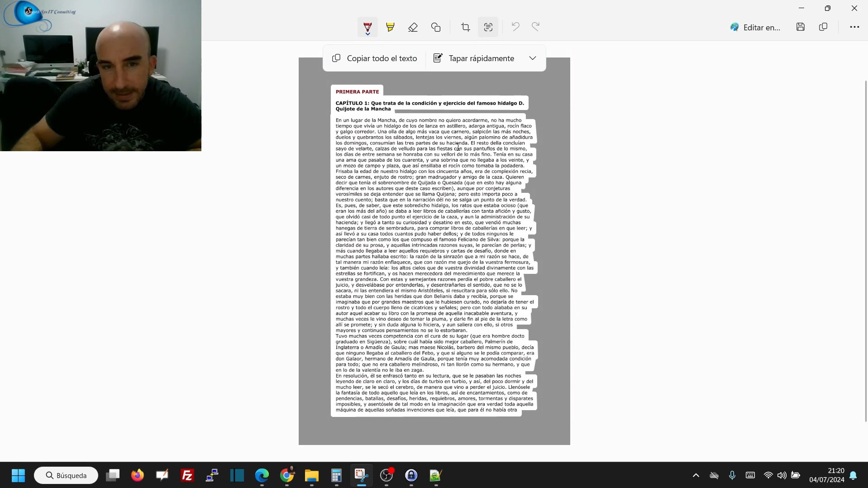
Task: Save the screenshot with the disk icon
Action: (x=800, y=27)
